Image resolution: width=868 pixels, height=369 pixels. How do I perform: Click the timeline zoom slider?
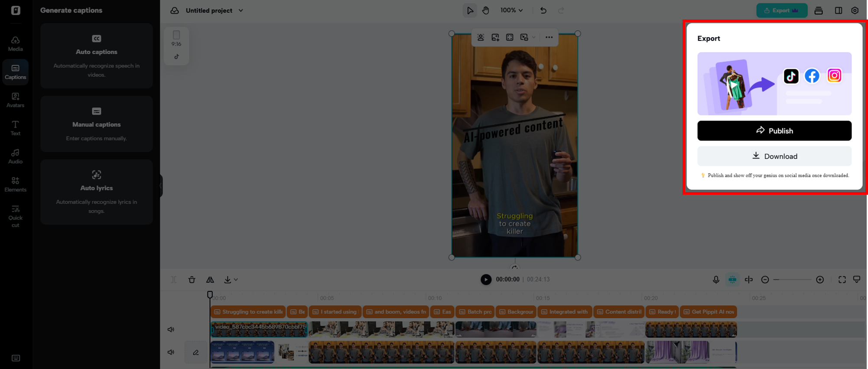click(793, 280)
